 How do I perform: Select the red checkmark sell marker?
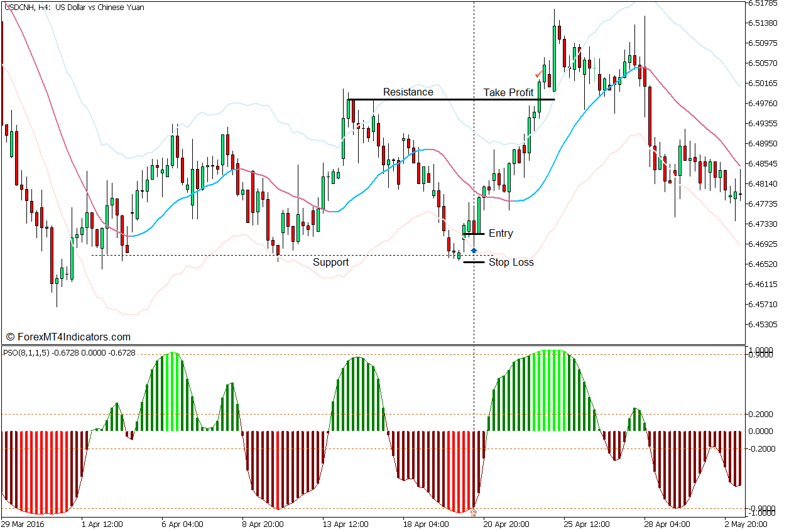tap(538, 75)
